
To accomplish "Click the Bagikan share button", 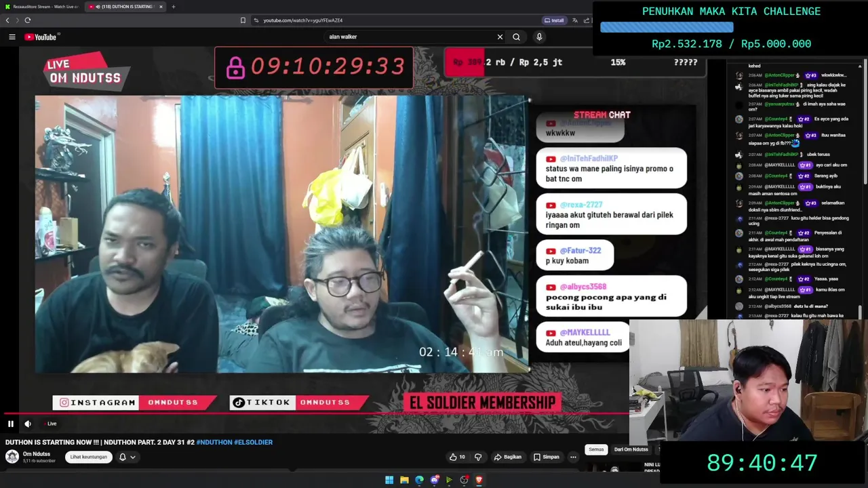I will click(x=508, y=457).
